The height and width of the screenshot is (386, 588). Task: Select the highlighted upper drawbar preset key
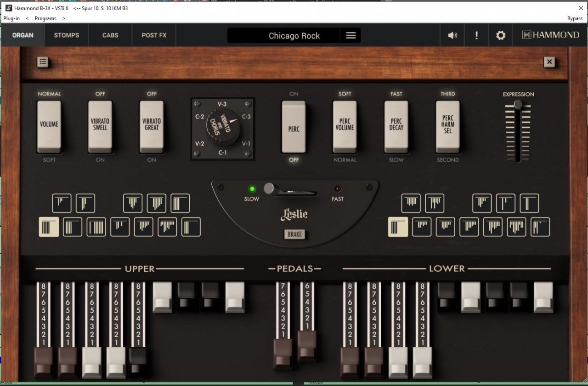tap(49, 227)
